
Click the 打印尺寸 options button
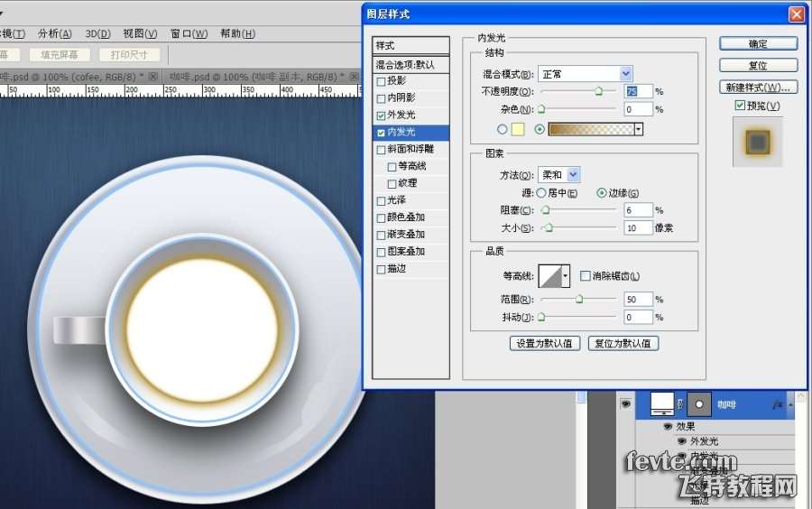(128, 54)
